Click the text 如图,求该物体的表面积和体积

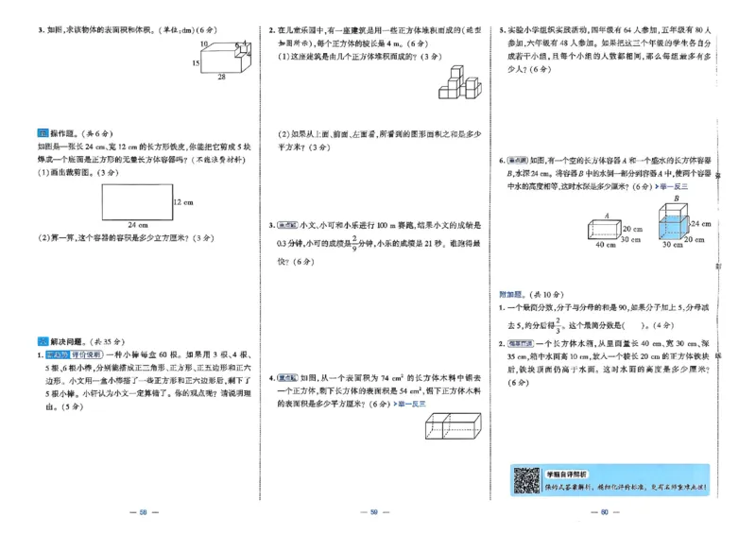coord(102,30)
